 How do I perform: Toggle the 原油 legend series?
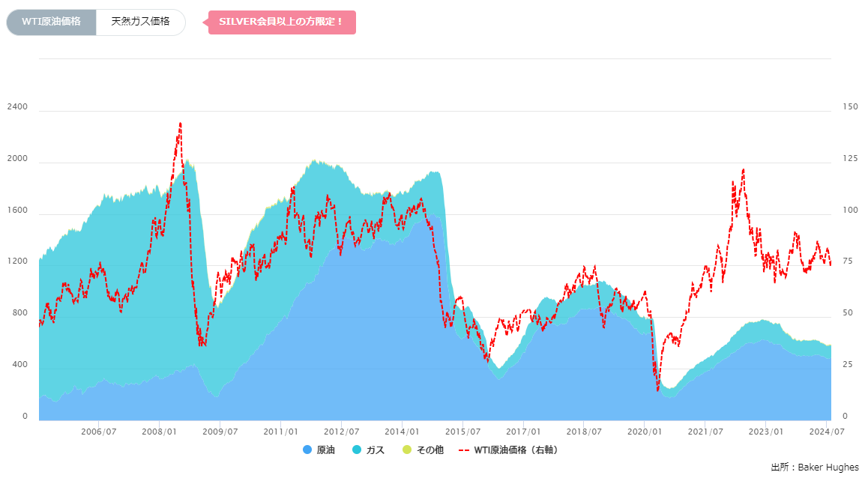point(319,450)
